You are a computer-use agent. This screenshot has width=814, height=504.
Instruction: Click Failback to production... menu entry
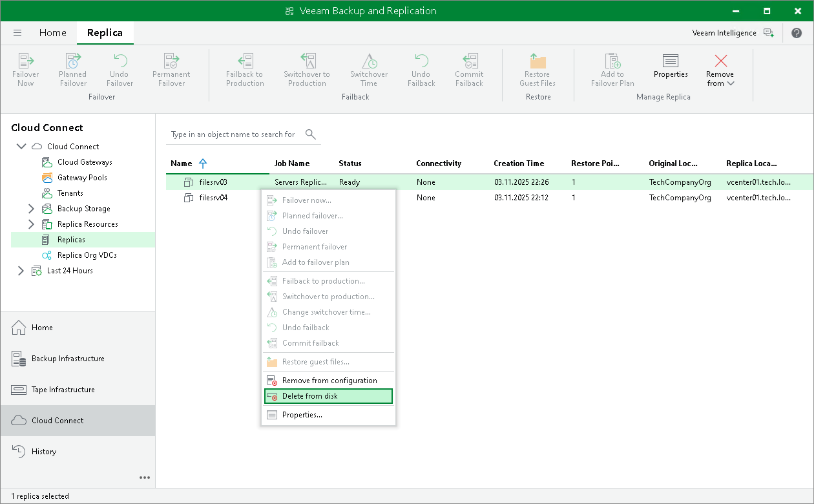(x=328, y=281)
